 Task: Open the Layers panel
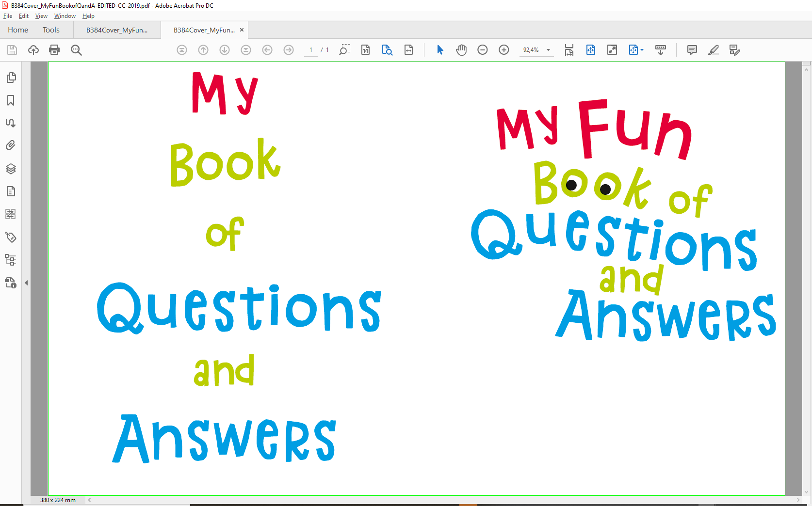click(x=11, y=169)
